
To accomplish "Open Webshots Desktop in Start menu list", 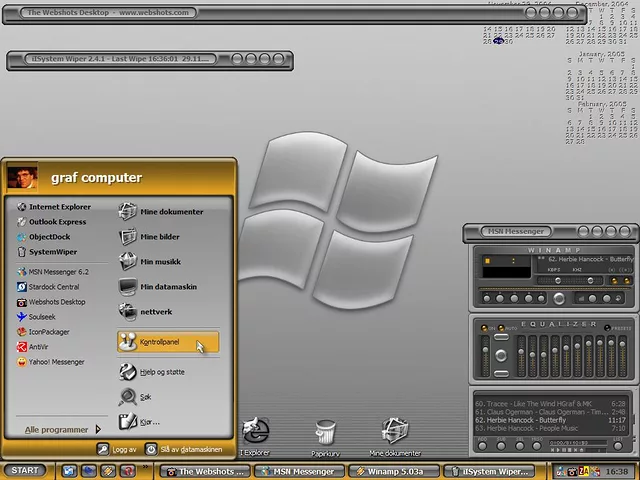I will [x=51, y=302].
